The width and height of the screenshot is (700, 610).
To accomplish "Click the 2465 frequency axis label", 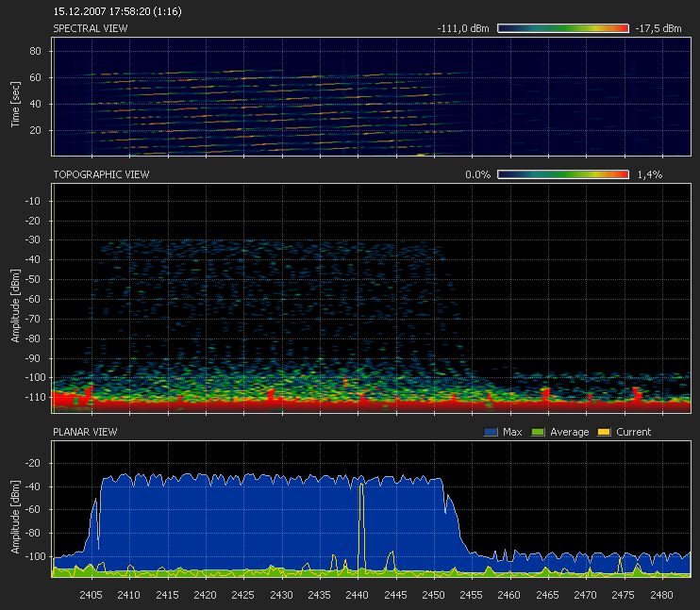I will coord(547,595).
